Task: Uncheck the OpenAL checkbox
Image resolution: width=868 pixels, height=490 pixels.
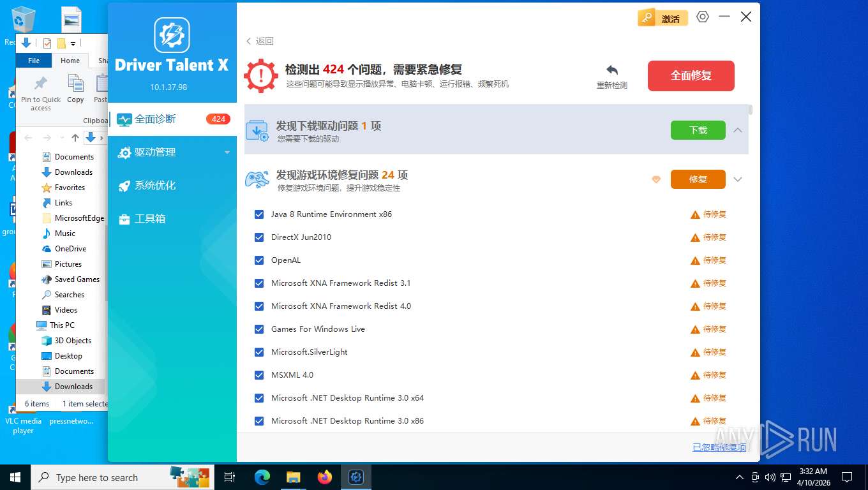Action: [x=259, y=260]
